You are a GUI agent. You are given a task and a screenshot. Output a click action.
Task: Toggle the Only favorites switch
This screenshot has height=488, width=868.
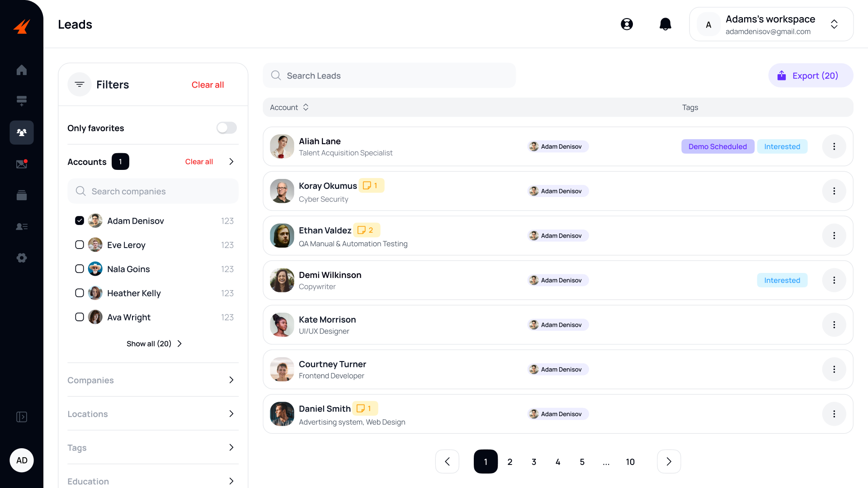pos(226,127)
